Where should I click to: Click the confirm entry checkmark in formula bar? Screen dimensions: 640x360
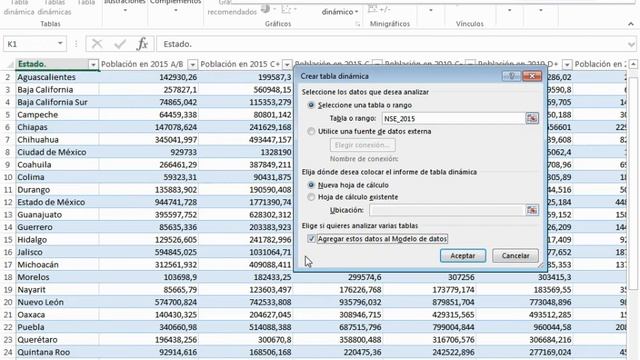[120, 44]
